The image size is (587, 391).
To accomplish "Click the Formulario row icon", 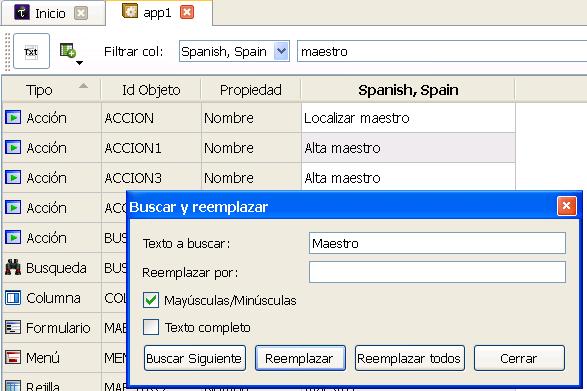I will [13, 328].
